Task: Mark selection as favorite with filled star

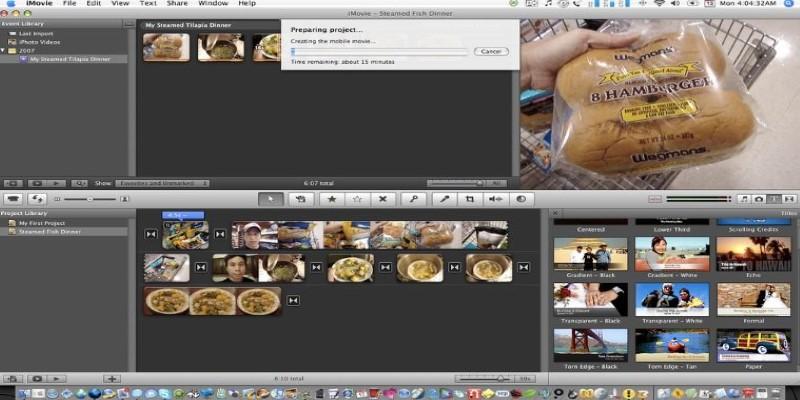Action: [x=331, y=199]
